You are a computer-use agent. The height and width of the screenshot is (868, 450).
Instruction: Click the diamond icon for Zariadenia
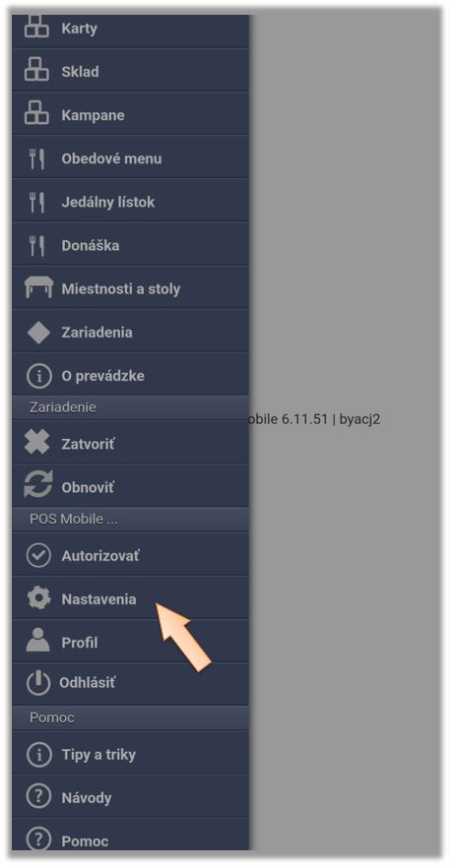click(x=38, y=333)
